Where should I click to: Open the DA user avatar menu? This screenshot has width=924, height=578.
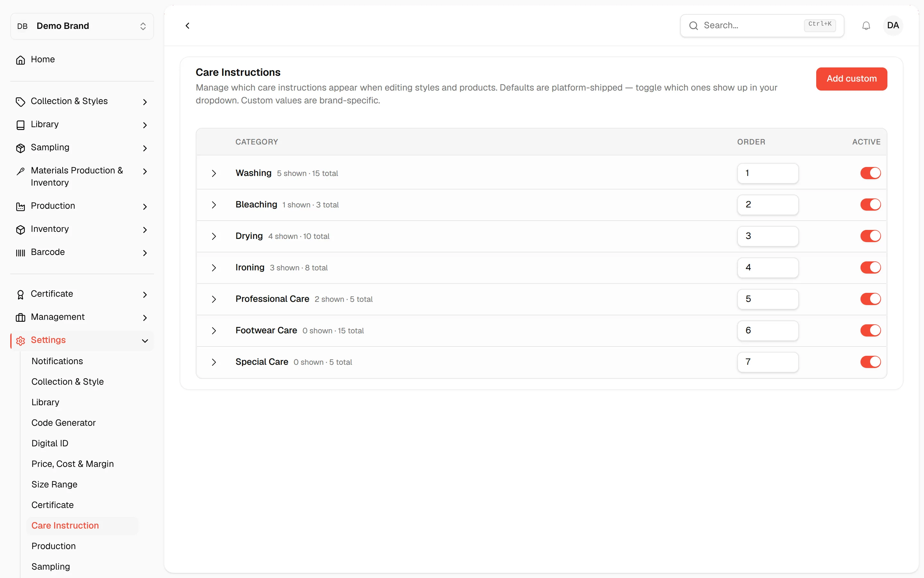pos(893,26)
